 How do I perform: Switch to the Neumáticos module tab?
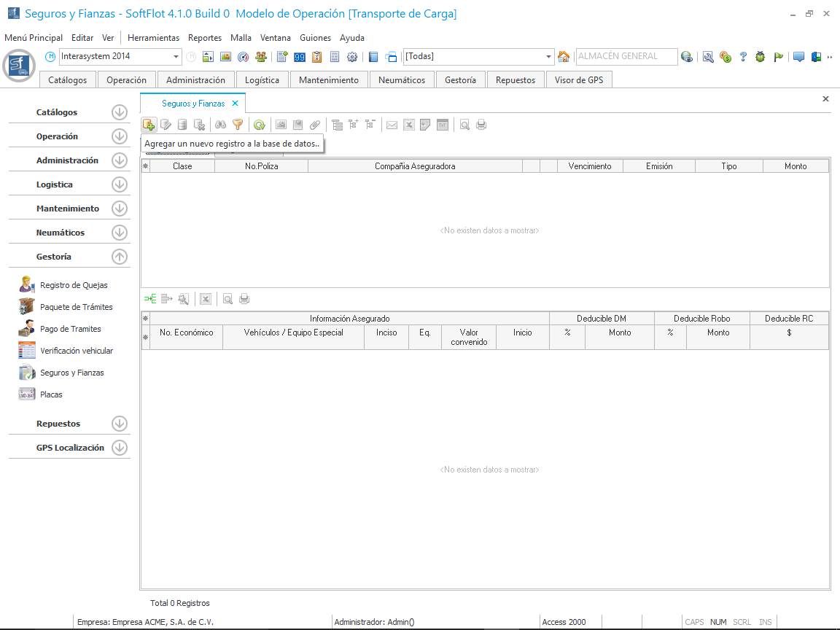[402, 80]
